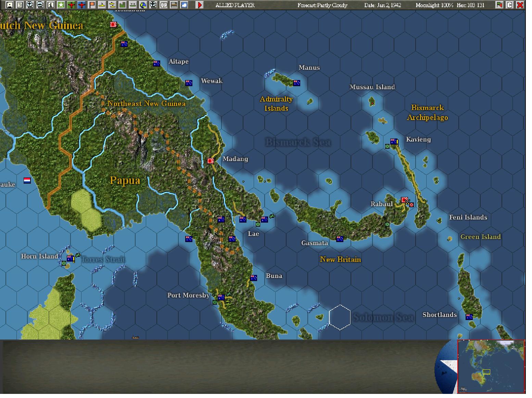Click the 'Admiralty Islands' map label

click(x=276, y=104)
